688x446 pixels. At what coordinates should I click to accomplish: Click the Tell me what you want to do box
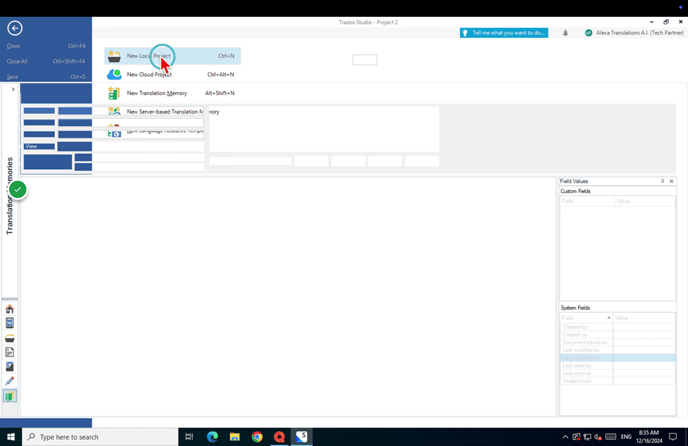click(x=504, y=33)
